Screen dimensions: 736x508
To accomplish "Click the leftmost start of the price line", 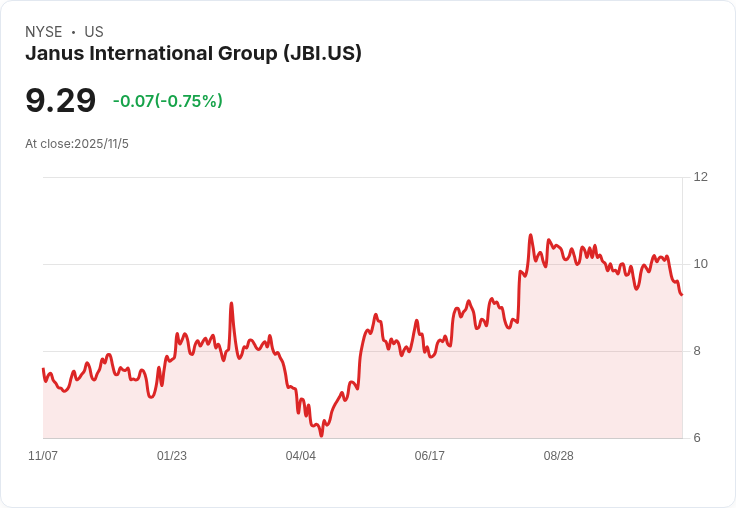I will point(43,369).
